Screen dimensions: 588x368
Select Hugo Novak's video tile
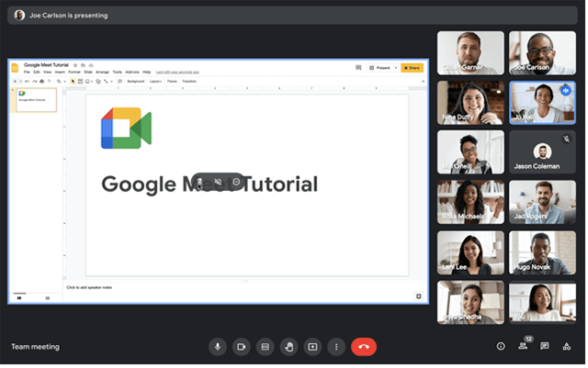542,252
